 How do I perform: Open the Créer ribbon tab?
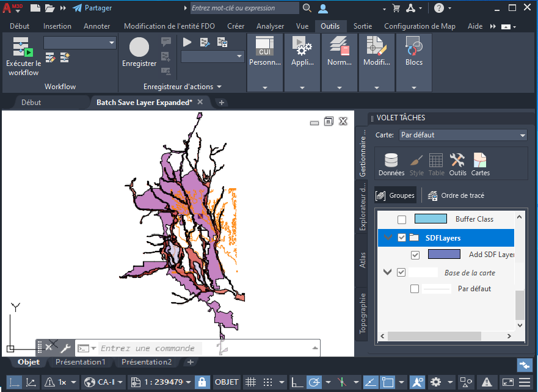click(236, 26)
